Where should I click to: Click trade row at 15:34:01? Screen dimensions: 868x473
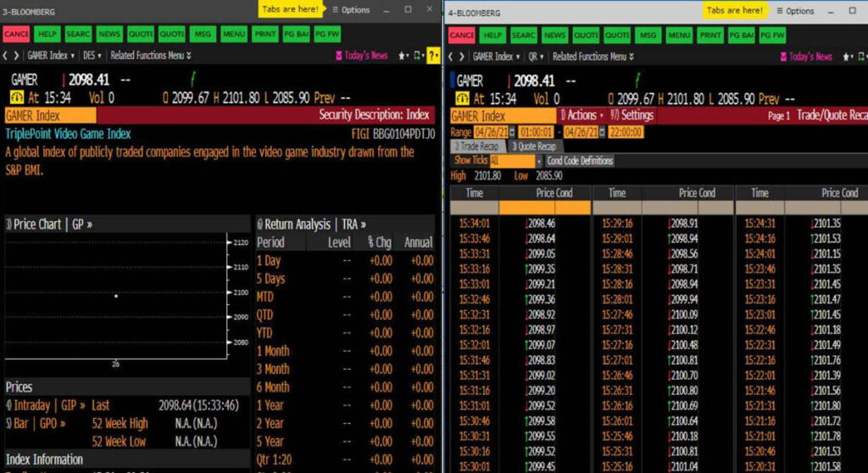tap(520, 224)
